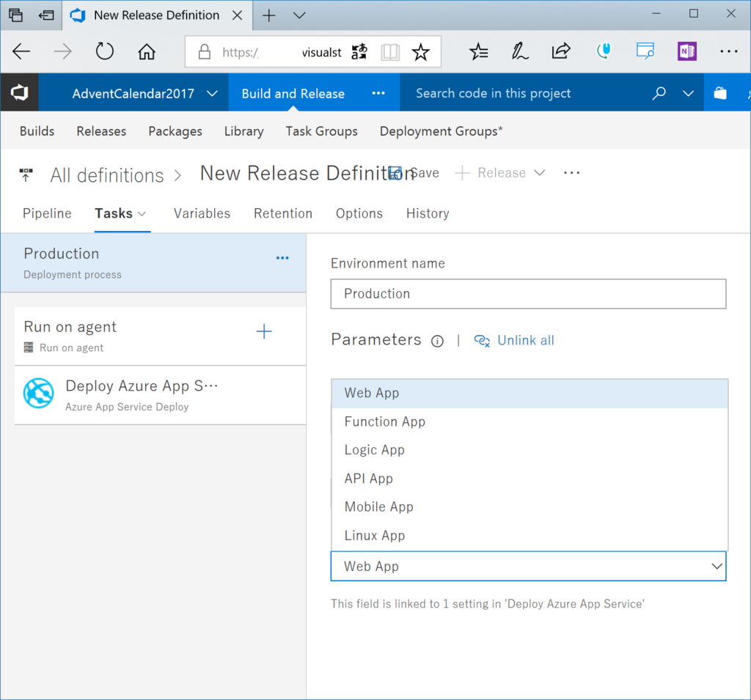751x700 pixels.
Task: Refresh the current page
Action: point(104,51)
